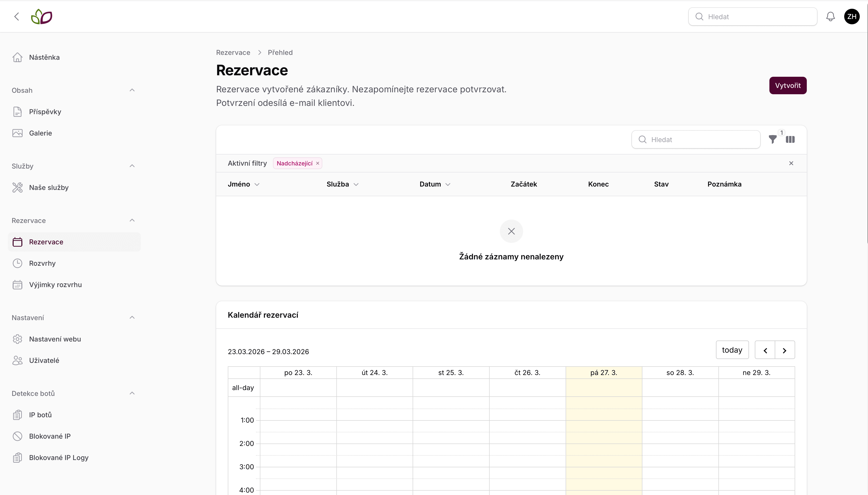Remove the Nadcházející filter tag
This screenshot has width=868, height=495.
[x=318, y=163]
